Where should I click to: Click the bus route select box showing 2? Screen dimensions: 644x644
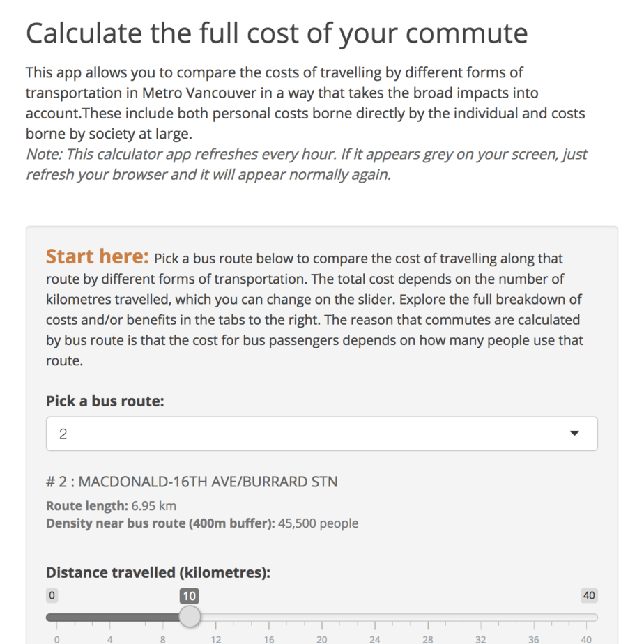(321, 434)
